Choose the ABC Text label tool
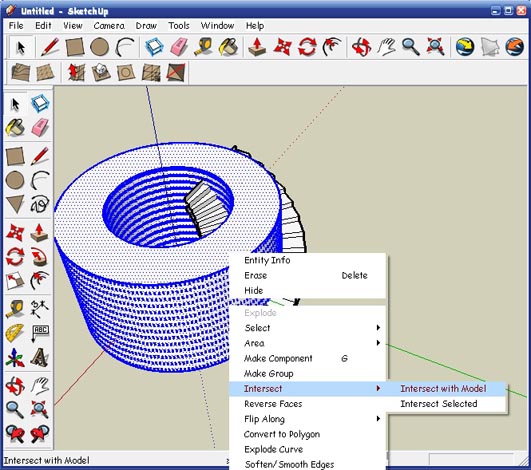 click(40, 333)
